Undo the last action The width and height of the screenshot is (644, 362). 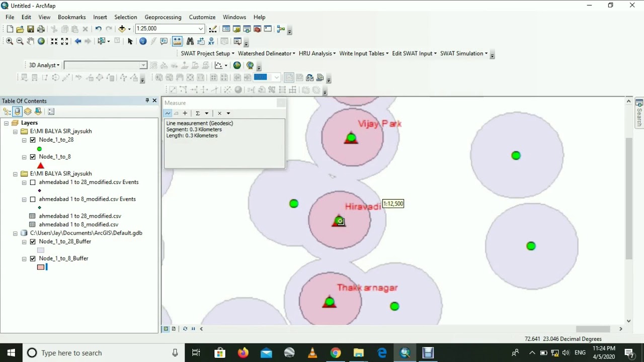click(x=98, y=29)
